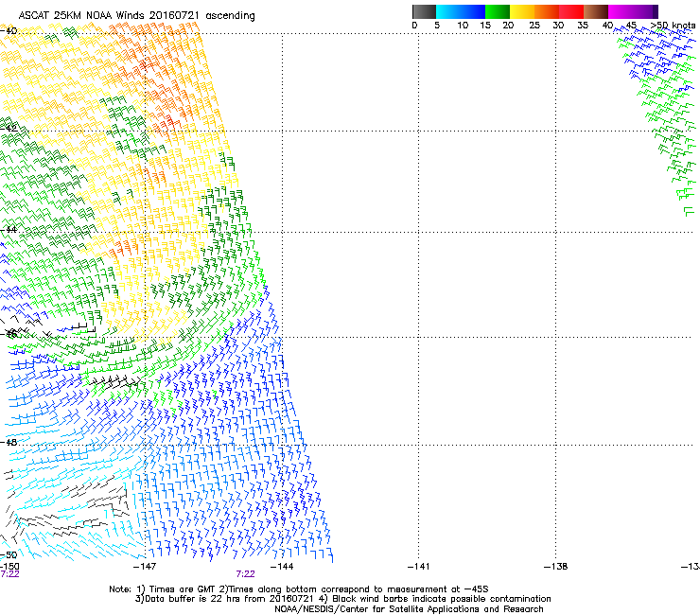Click the '-48' latitude label
The height and width of the screenshot is (615, 700).
tap(9, 442)
